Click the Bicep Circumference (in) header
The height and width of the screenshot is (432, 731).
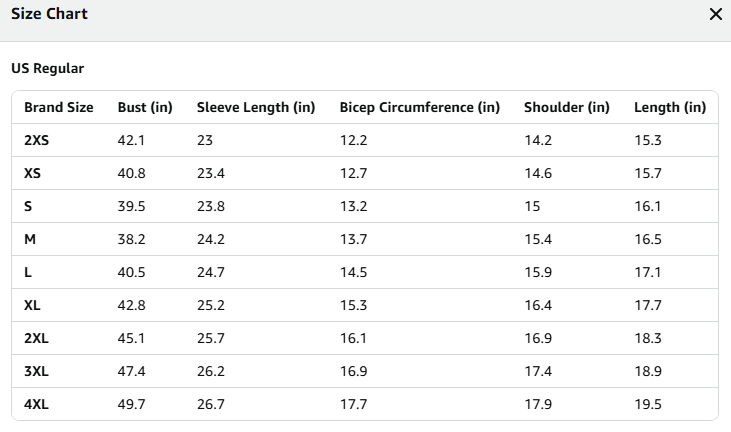(x=420, y=107)
